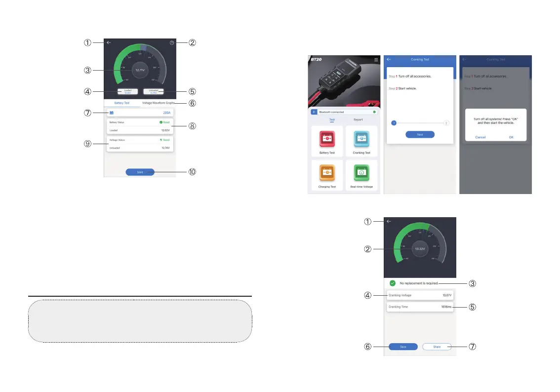Confirm OK in Turn off all systems dialog

(x=511, y=137)
